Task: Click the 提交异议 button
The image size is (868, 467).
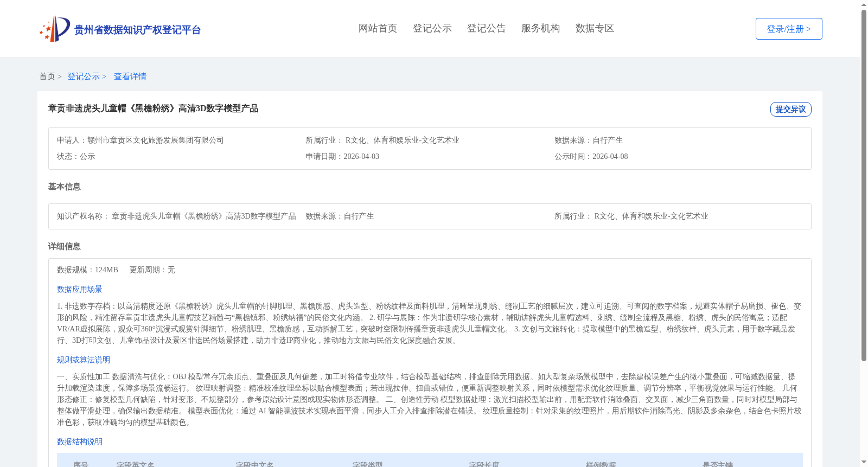Action: 790,109
